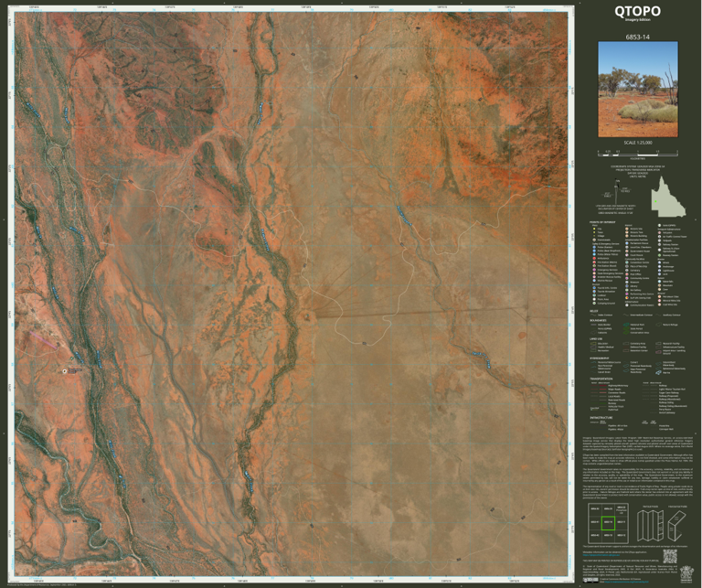Click the TRANSPORTATION legend heading
The height and width of the screenshot is (588, 702).
601,379
